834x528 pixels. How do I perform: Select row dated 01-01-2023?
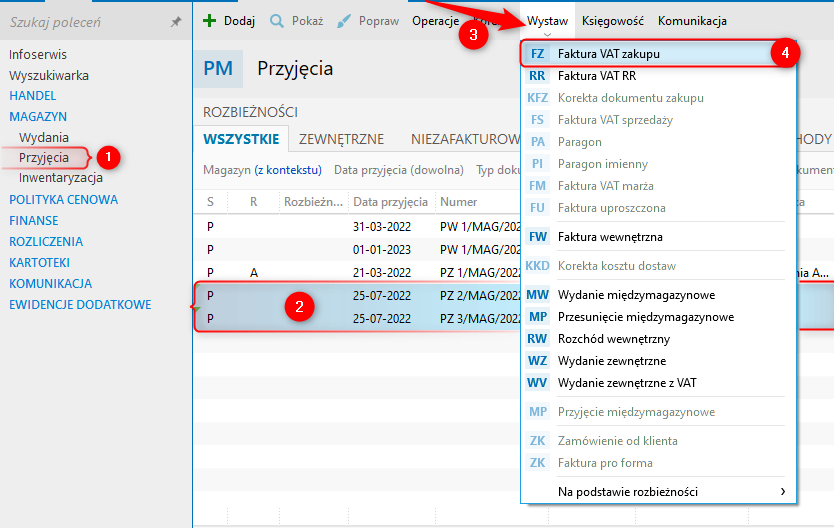coord(357,250)
